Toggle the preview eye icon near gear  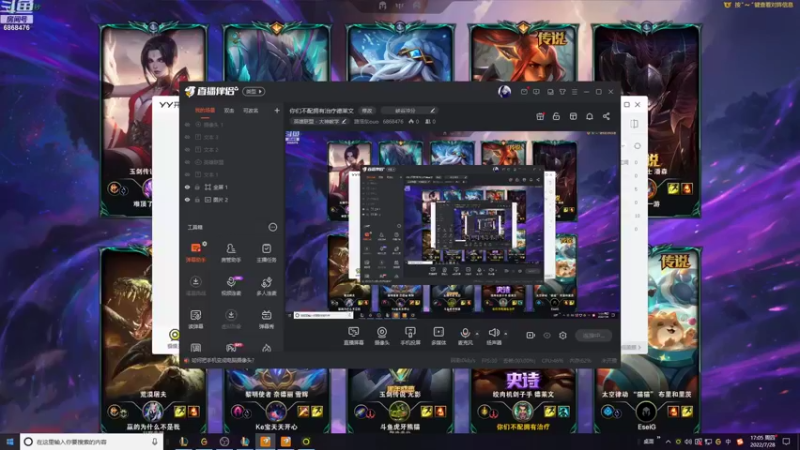(x=547, y=335)
